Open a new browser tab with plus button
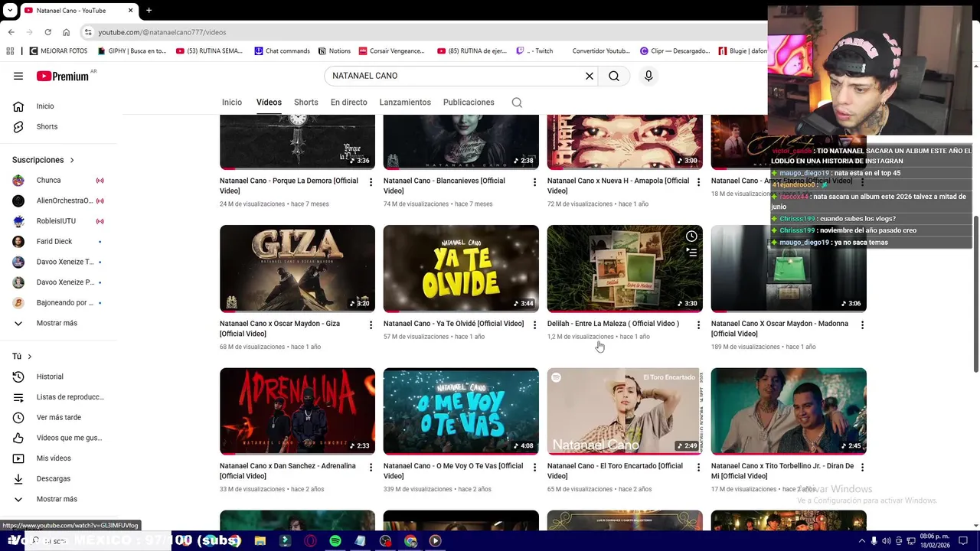 [x=149, y=11]
